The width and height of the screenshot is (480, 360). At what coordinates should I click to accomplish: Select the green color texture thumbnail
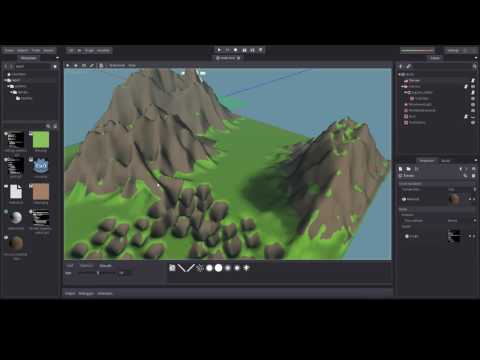(x=41, y=140)
